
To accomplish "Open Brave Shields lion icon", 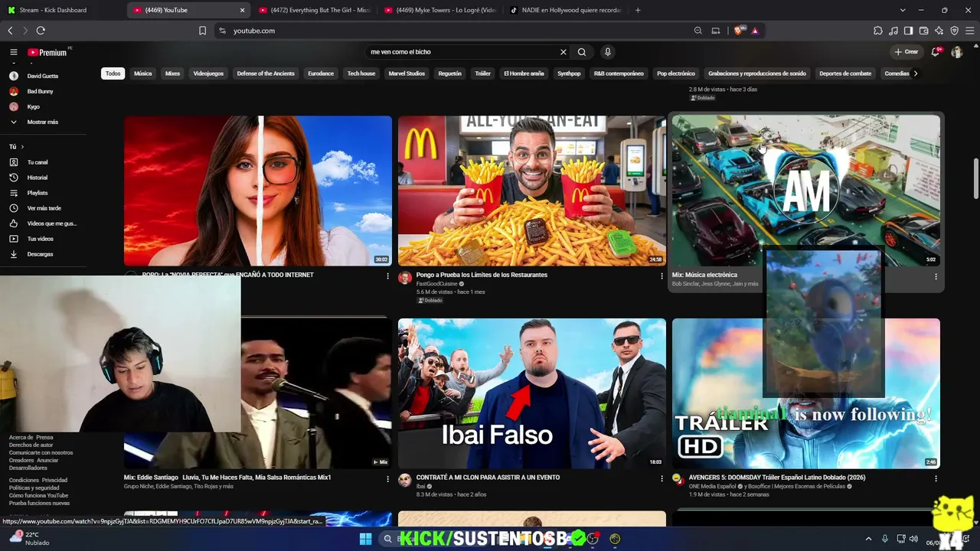I will click(x=739, y=31).
